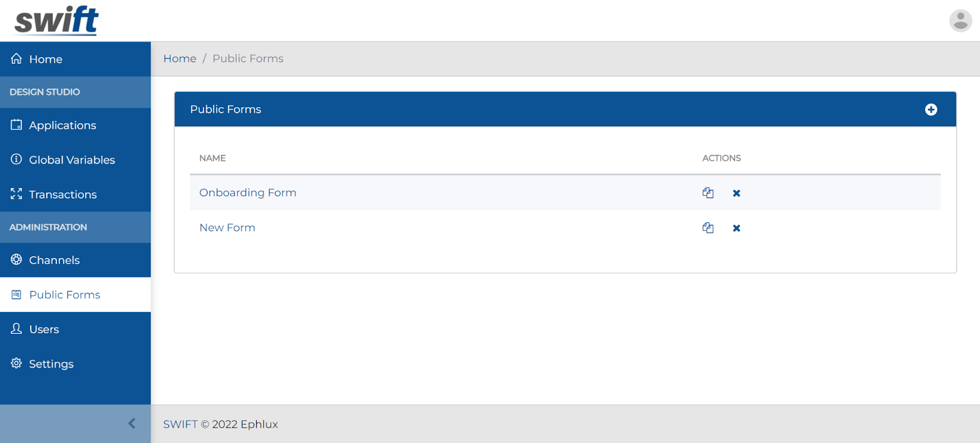Viewport: 980px width, 443px height.
Task: Open the Onboarding Form link
Action: 247,193
